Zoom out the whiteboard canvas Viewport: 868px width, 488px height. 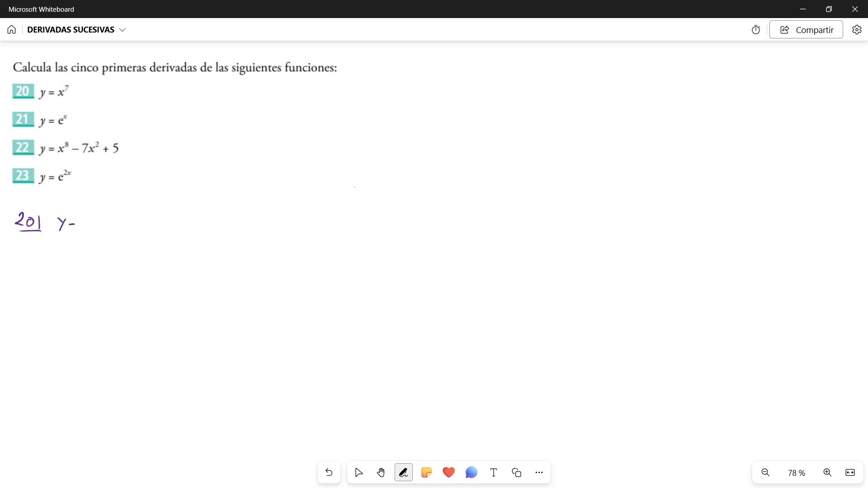pos(765,473)
